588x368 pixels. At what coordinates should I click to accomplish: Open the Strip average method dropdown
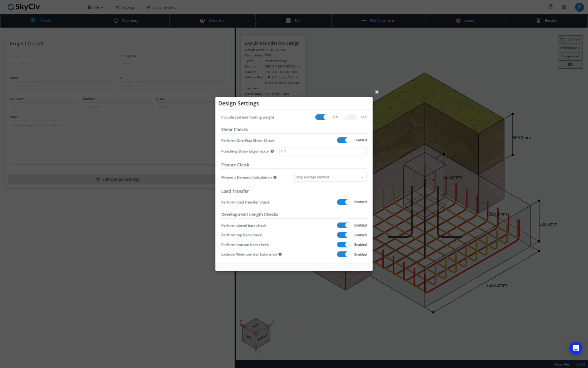(x=330, y=177)
